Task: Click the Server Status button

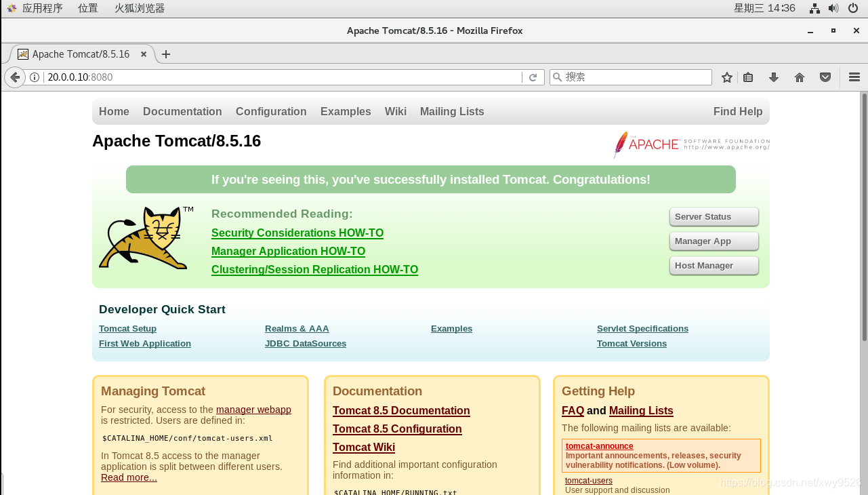Action: (x=714, y=217)
